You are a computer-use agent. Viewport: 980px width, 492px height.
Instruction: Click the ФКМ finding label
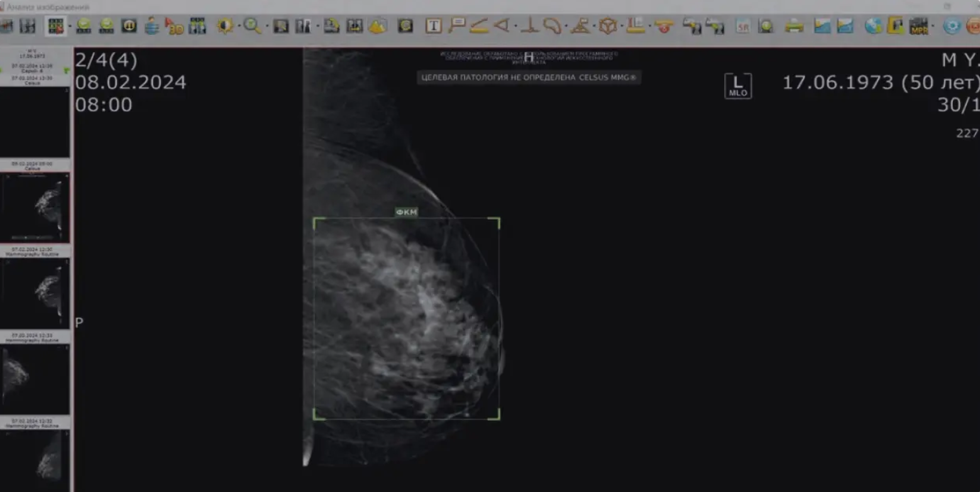(x=406, y=212)
